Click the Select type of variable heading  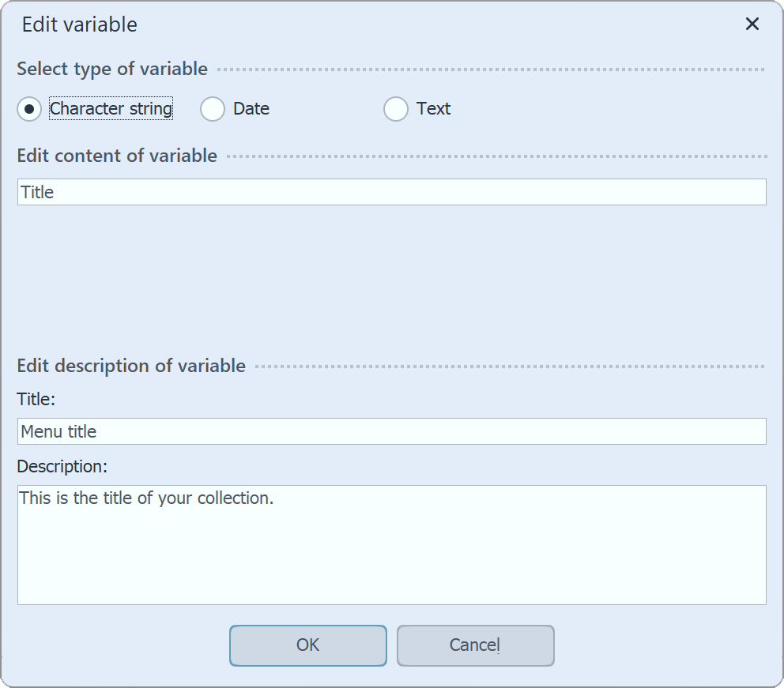click(x=111, y=69)
